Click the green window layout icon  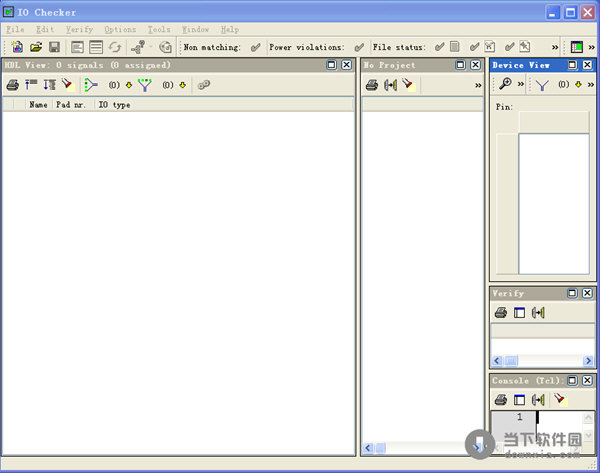[x=576, y=47]
